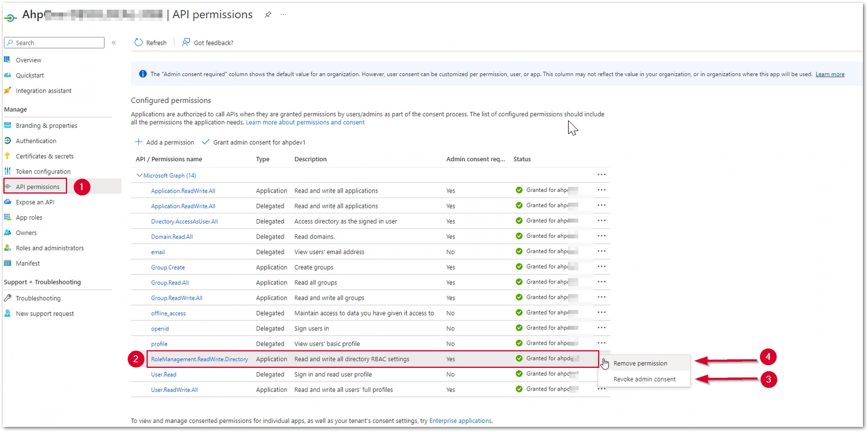
Task: Open the Group.Create permission
Action: [x=168, y=267]
